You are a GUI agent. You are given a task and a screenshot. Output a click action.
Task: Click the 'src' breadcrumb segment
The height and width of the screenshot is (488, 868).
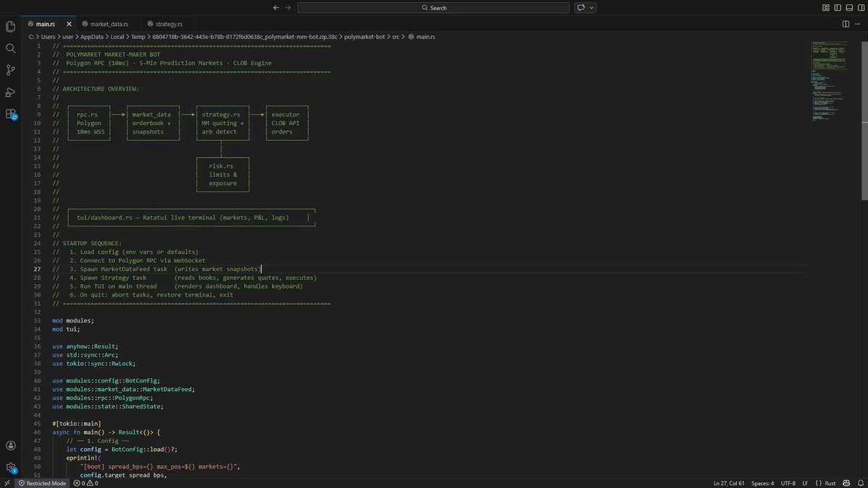(396, 36)
